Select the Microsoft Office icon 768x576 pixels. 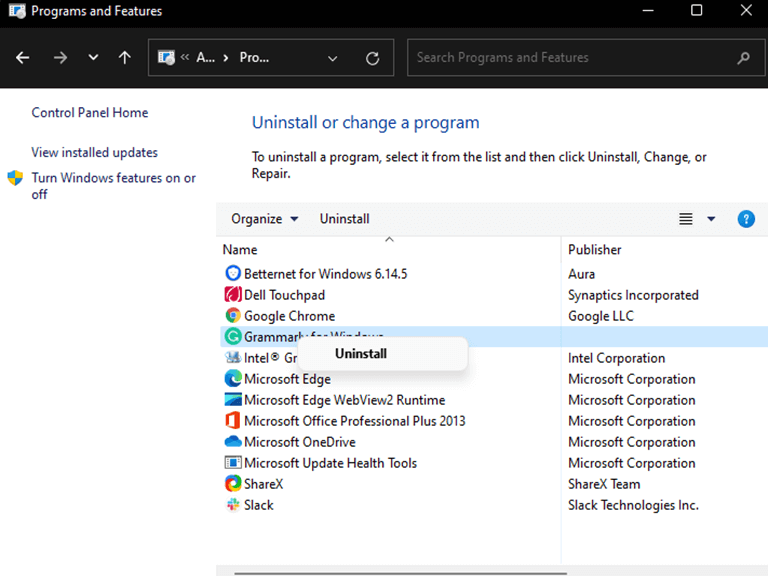[x=233, y=421]
